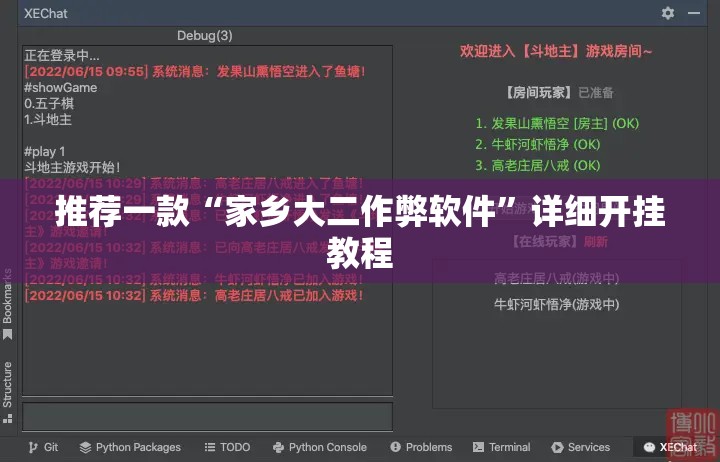Click the 正在登录中 status line

tap(62, 55)
